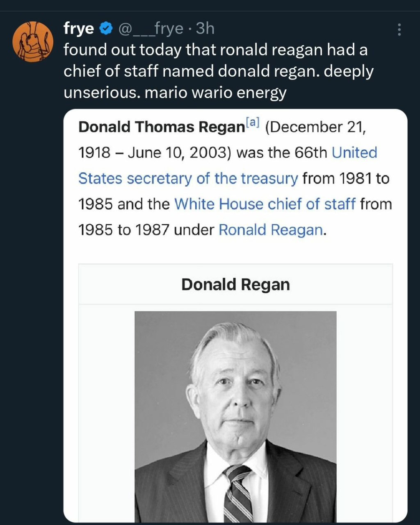Click the "Donald Regan" infobox heading
420x525 pixels.
click(x=235, y=285)
